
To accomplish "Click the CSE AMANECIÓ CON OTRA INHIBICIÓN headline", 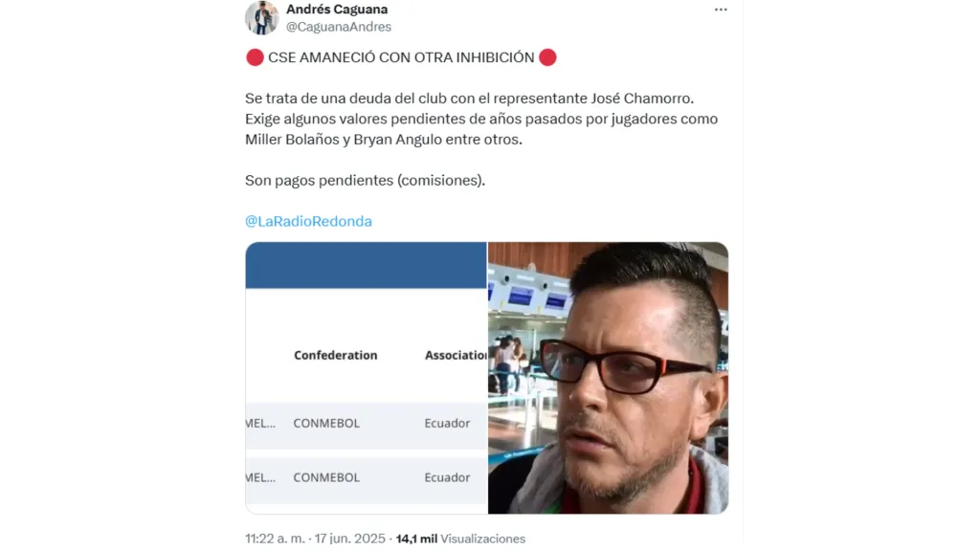I will (x=401, y=57).
